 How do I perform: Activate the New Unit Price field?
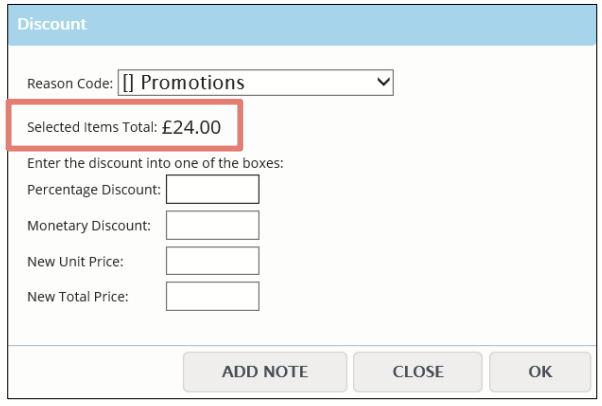tap(213, 261)
